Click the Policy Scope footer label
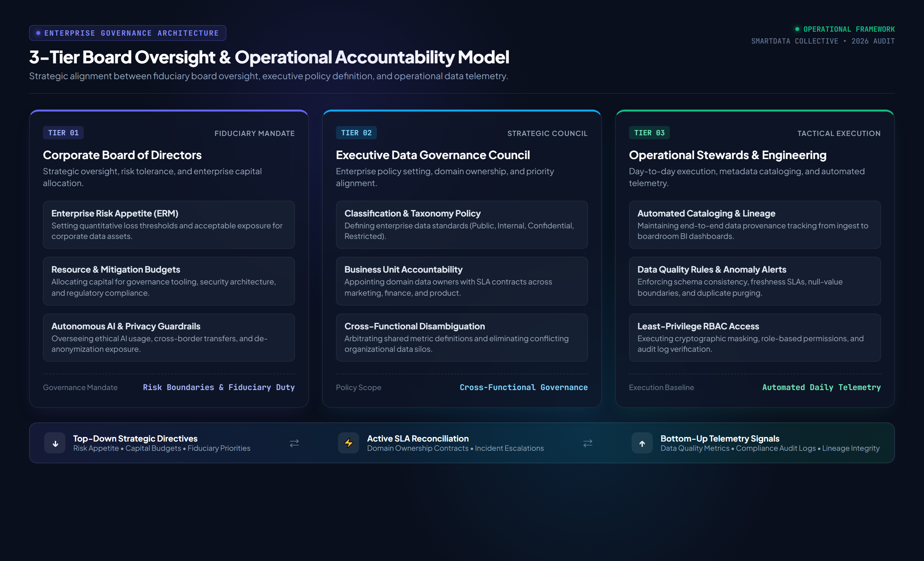Screen dimensions: 924x561 [358, 387]
